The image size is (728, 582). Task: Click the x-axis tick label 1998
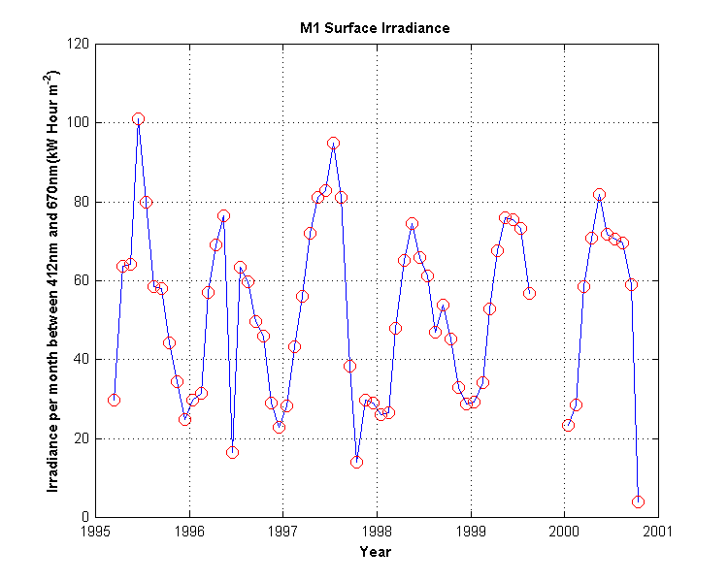click(377, 533)
